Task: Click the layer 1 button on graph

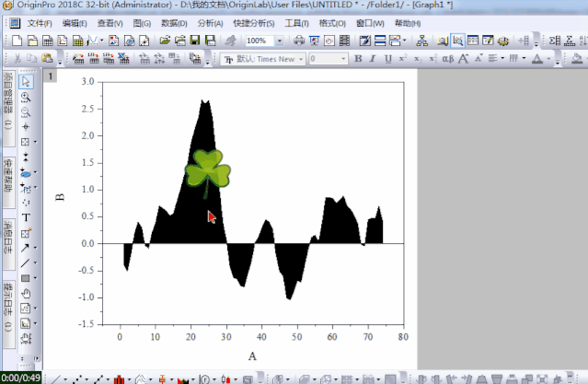Action: click(52, 76)
